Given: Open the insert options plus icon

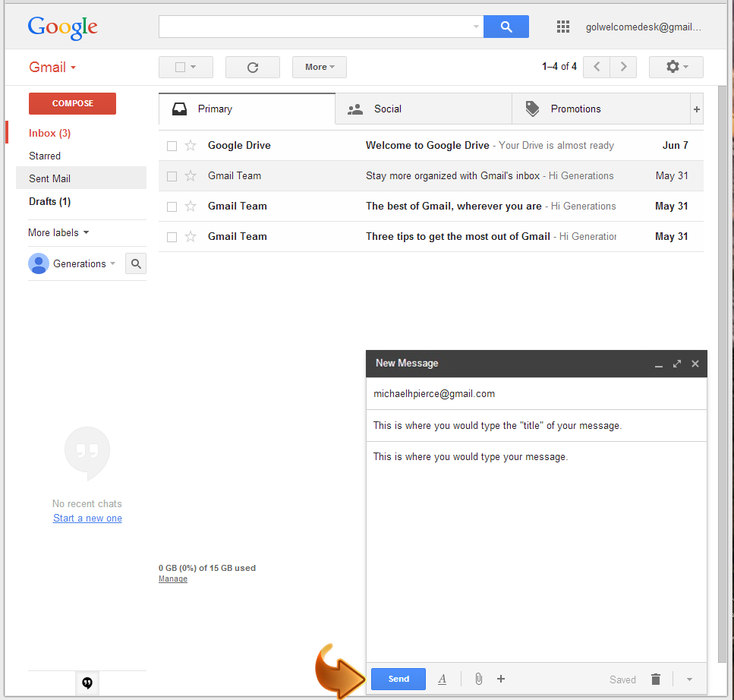Looking at the screenshot, I should click(x=501, y=679).
